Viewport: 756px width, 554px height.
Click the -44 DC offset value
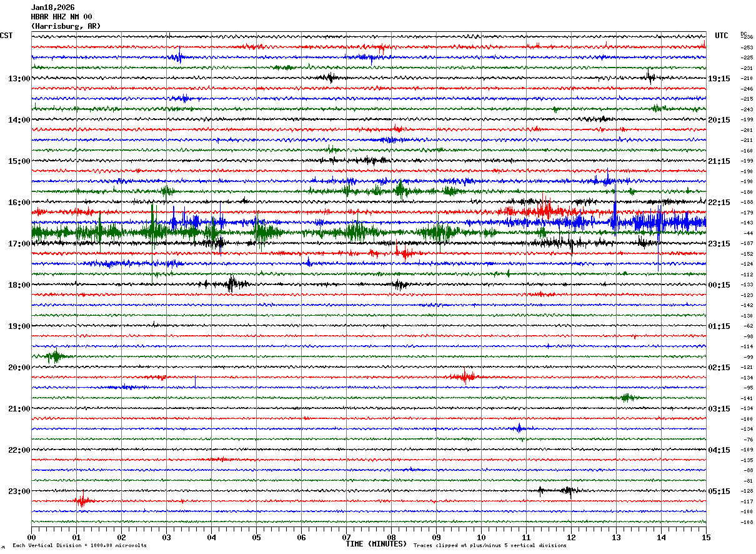click(x=747, y=233)
